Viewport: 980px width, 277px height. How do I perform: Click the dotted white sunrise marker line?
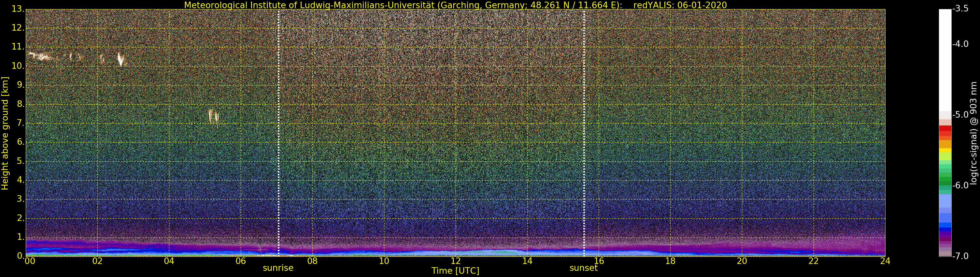click(278, 132)
